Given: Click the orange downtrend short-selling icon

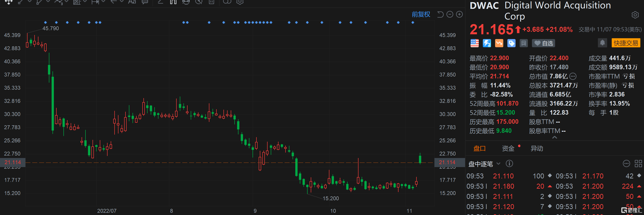Looking at the screenshot, I should 499,43.
